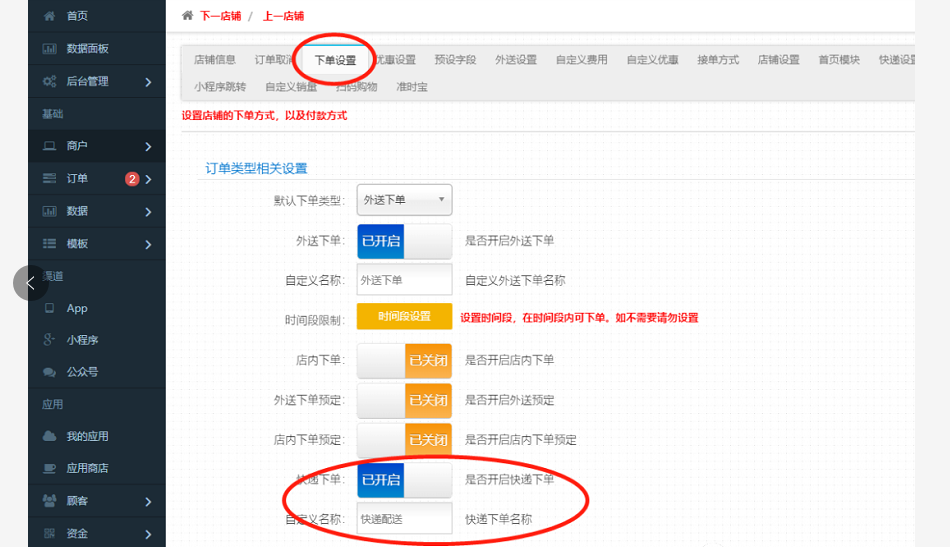950x547 pixels.
Task: Click the breadcrumb home icon
Action: coord(187,16)
